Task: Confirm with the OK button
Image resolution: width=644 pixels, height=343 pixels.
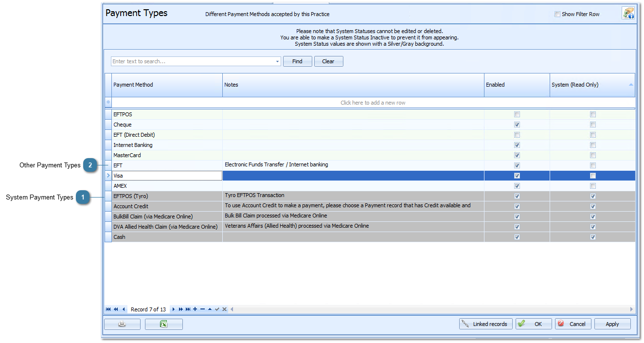Action: pyautogui.click(x=534, y=324)
